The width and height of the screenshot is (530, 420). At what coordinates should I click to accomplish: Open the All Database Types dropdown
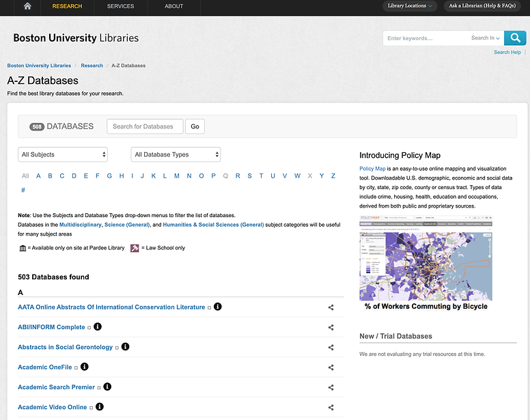[x=176, y=154]
